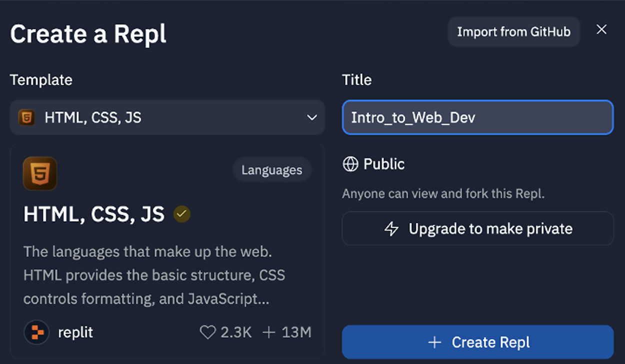Click the HTML5 icon in the Template selector

coord(26,117)
